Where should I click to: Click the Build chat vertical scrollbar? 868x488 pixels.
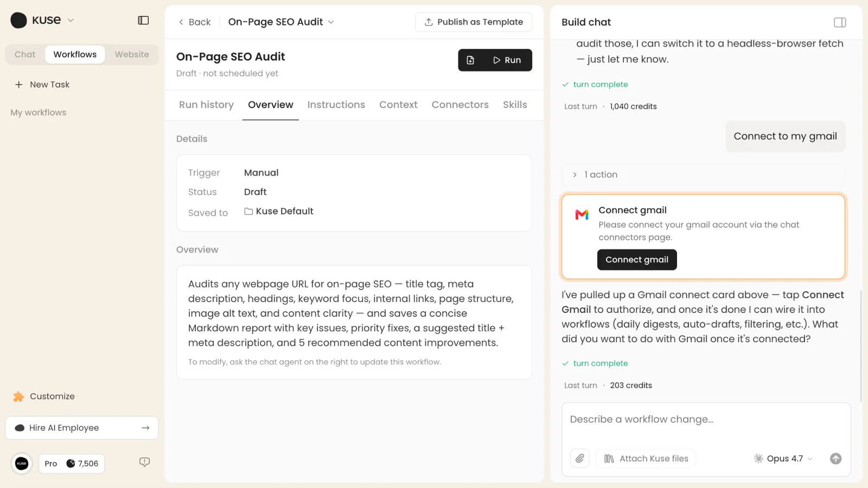point(860,347)
